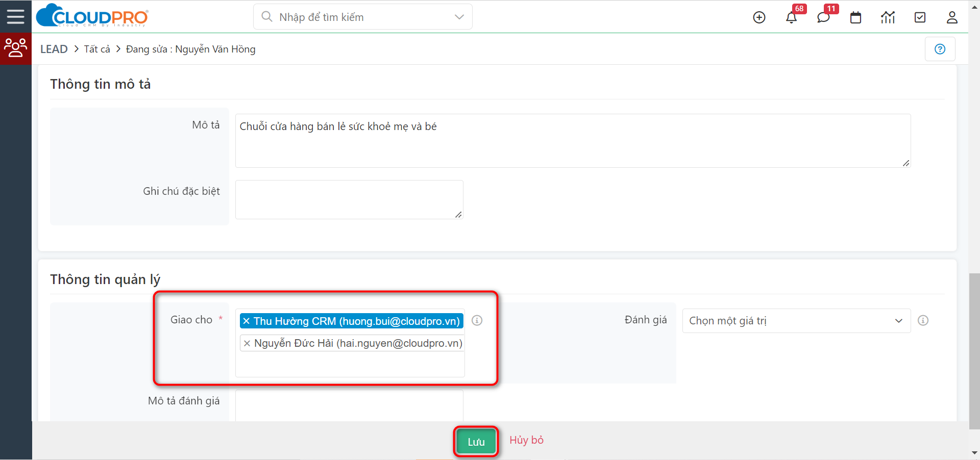Click the scrollbar down arrow
This screenshot has width=980, height=460.
coord(974,453)
